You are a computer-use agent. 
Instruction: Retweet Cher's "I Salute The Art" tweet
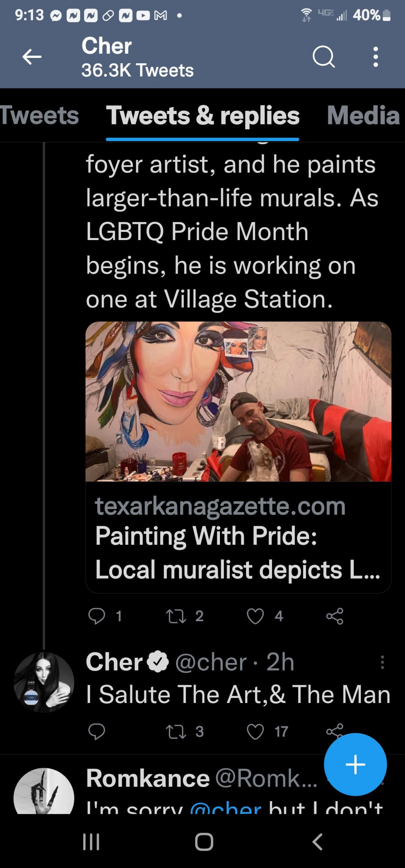coord(176,731)
